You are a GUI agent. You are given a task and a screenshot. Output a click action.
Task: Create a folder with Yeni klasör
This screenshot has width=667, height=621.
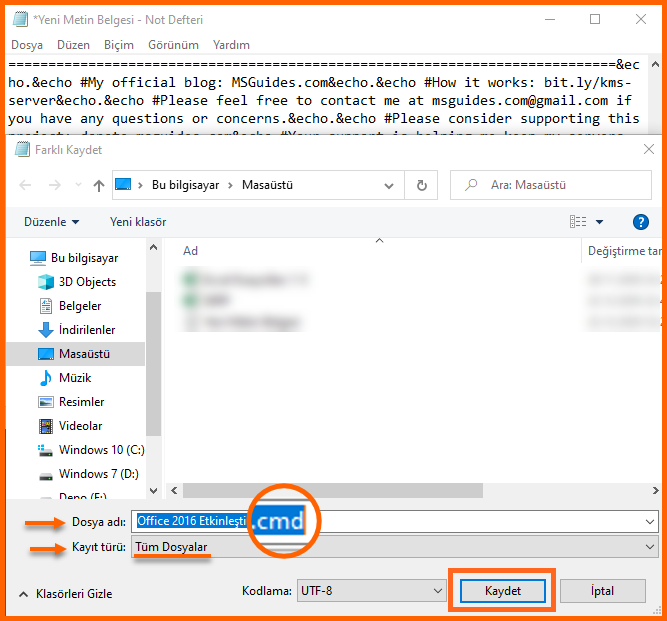(138, 222)
